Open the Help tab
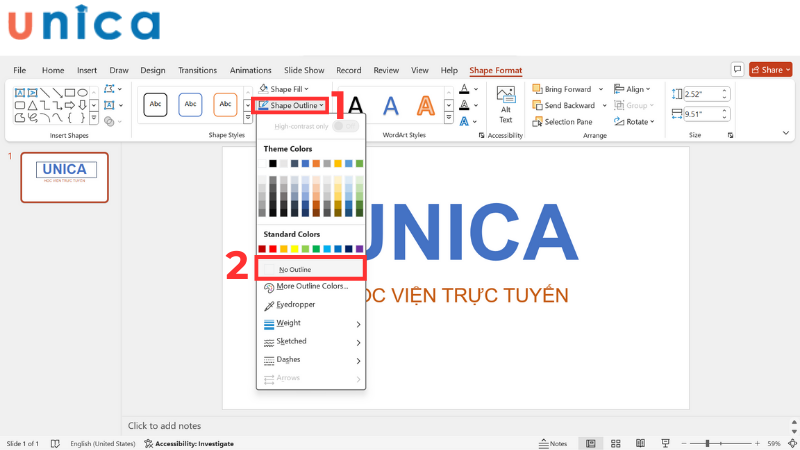800x450 pixels. [449, 70]
